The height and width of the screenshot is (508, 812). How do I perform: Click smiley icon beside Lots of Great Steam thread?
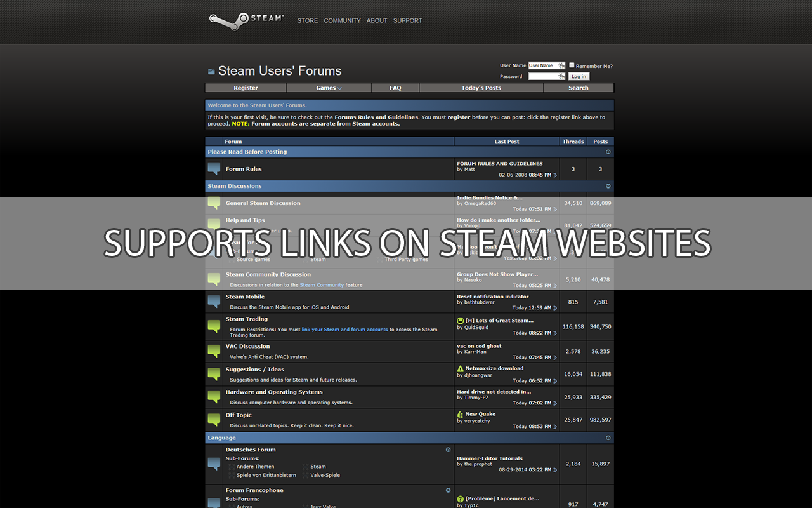pos(460,321)
